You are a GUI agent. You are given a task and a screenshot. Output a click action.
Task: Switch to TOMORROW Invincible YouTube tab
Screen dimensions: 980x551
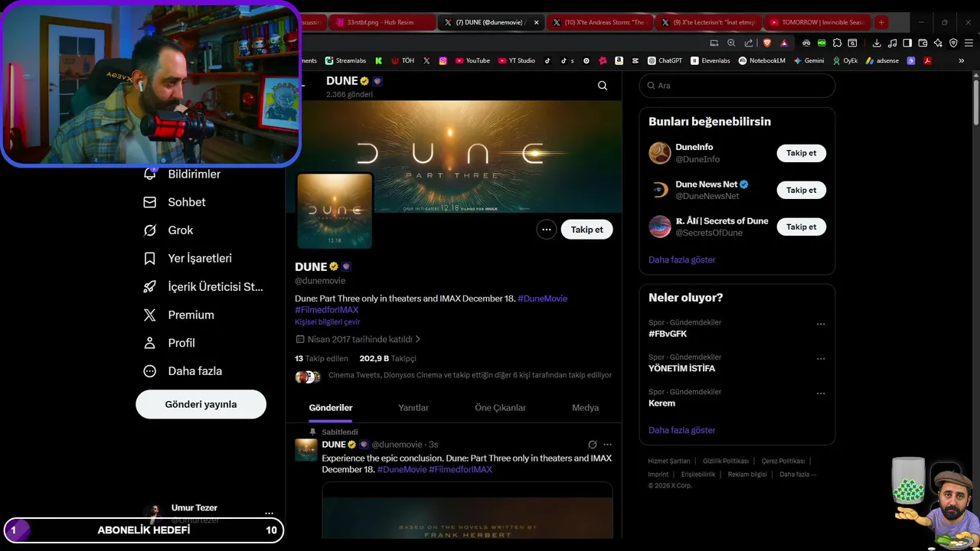[816, 22]
